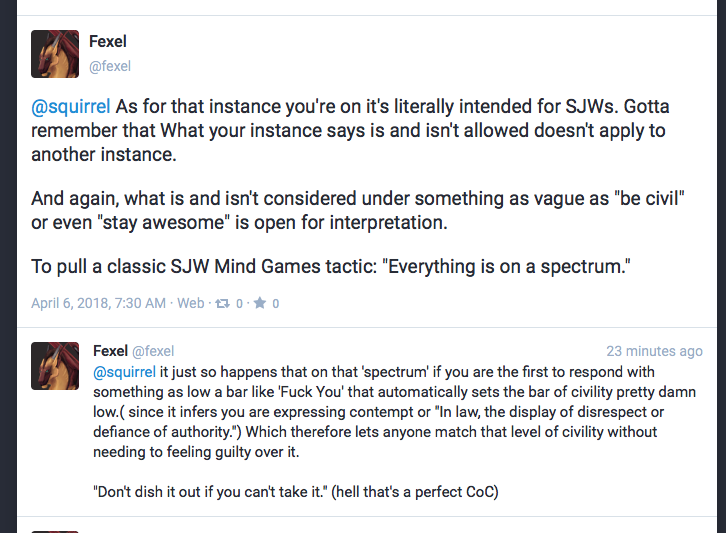
Task: Click the @squirrel mention in the reply
Action: tap(126, 372)
